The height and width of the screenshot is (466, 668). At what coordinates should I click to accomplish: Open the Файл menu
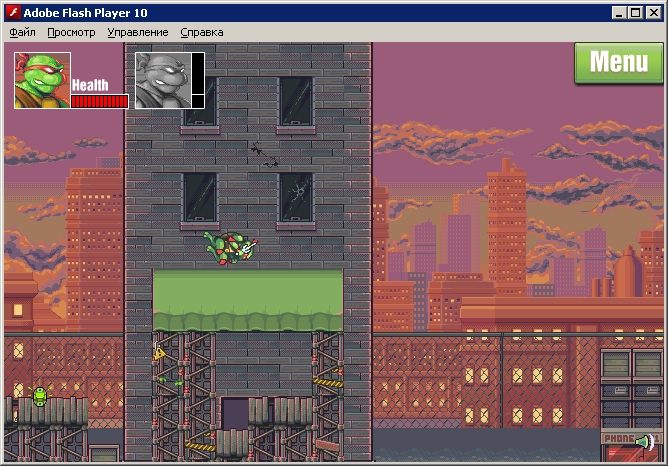22,32
